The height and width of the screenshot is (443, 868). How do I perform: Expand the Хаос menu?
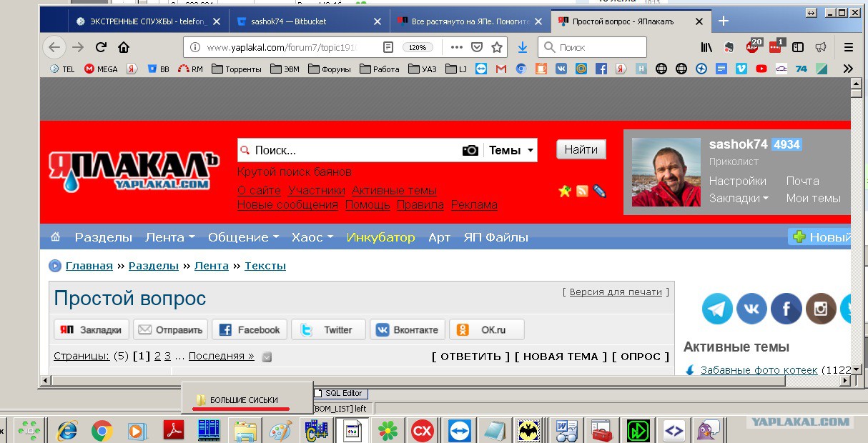(x=312, y=237)
